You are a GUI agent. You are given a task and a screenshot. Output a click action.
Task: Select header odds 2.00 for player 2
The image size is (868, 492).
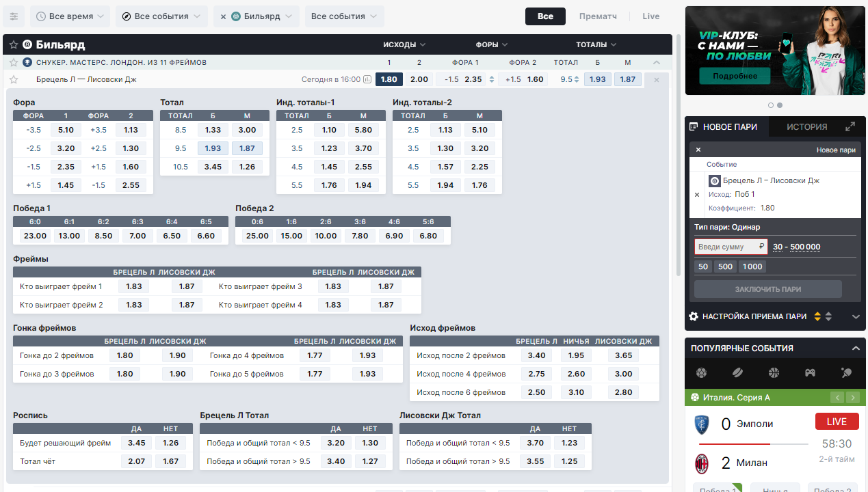(x=419, y=79)
